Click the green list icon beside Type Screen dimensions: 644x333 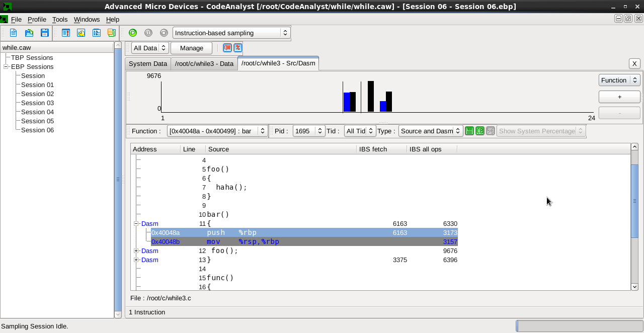tap(469, 131)
